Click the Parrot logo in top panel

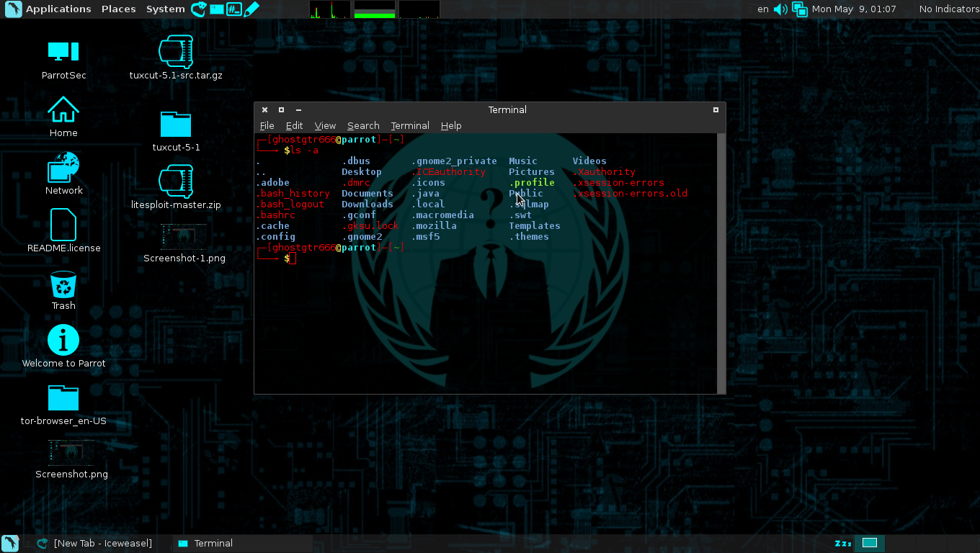(x=13, y=9)
